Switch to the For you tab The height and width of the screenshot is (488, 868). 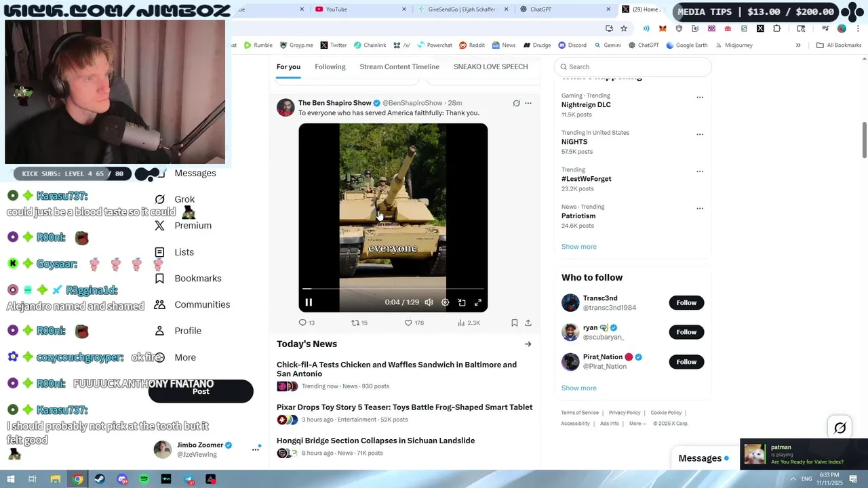[x=288, y=66]
